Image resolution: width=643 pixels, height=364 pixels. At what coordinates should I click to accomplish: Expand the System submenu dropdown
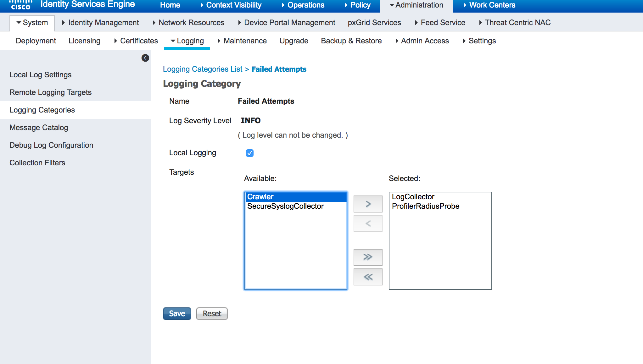point(32,23)
